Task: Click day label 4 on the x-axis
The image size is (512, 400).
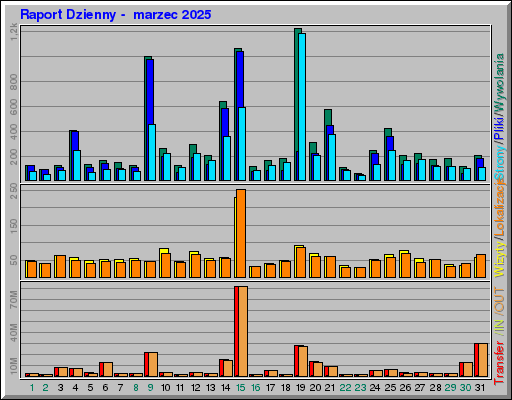Action: point(75,388)
